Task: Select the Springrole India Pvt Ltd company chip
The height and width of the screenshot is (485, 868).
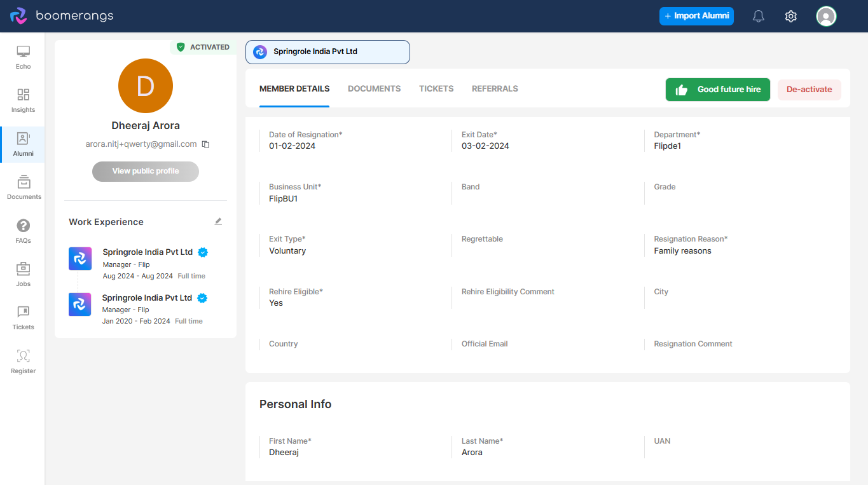Action: point(327,52)
